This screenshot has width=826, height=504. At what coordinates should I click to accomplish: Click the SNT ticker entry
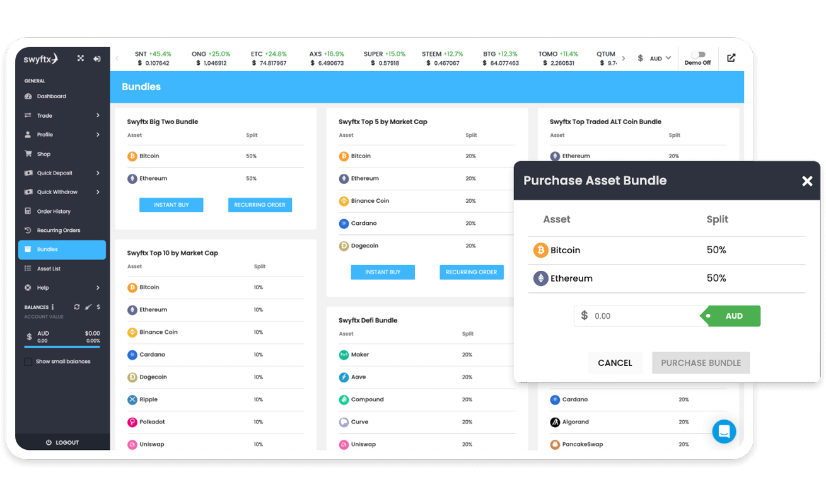153,59
